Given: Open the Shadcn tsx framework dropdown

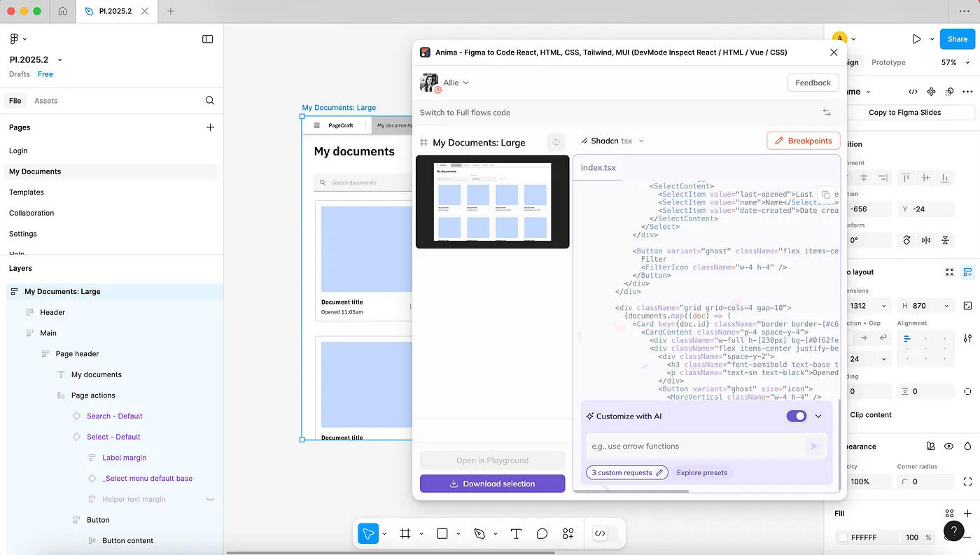Looking at the screenshot, I should click(x=612, y=141).
